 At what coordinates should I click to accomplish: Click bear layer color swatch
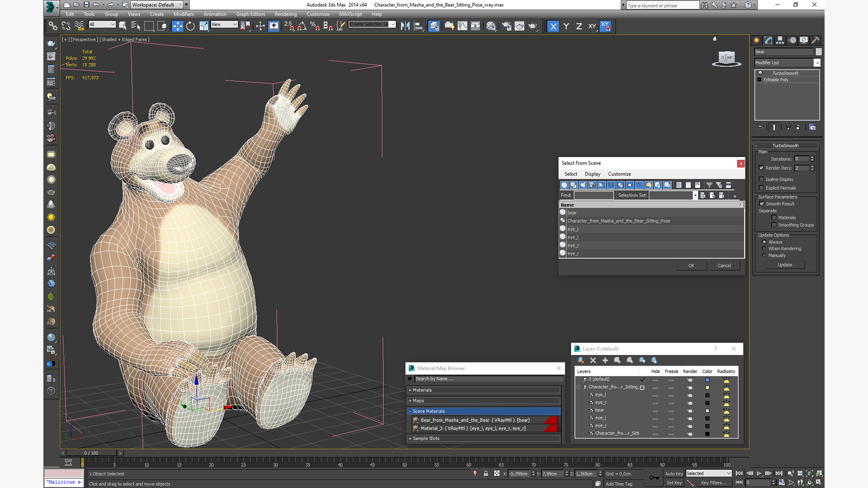tap(708, 410)
